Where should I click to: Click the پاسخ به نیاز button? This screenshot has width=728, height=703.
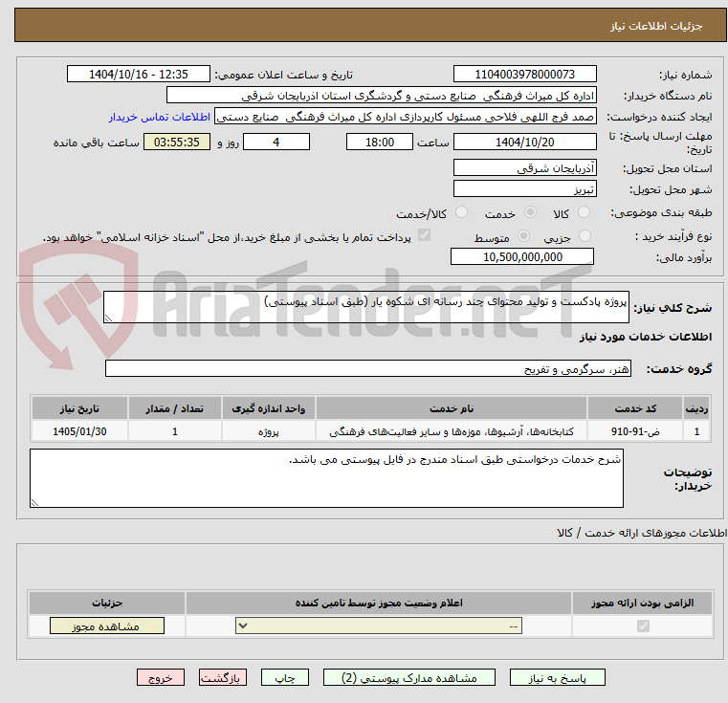pyautogui.click(x=557, y=677)
